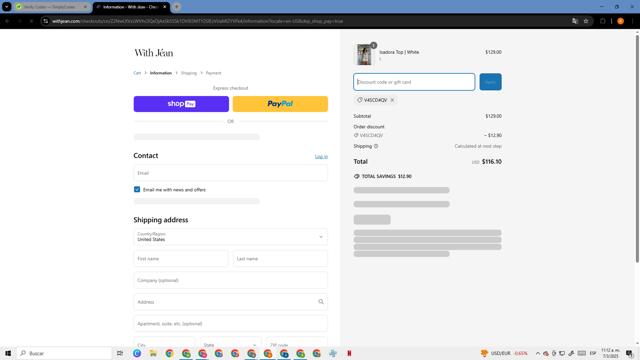This screenshot has height=360, width=640.
Task: Uncheck Email me with news and offers
Action: coord(137,189)
